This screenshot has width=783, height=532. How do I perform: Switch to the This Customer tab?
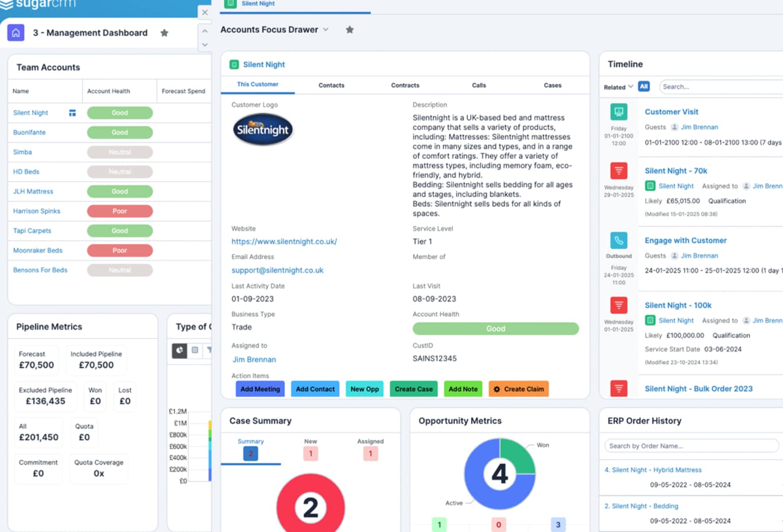click(258, 84)
